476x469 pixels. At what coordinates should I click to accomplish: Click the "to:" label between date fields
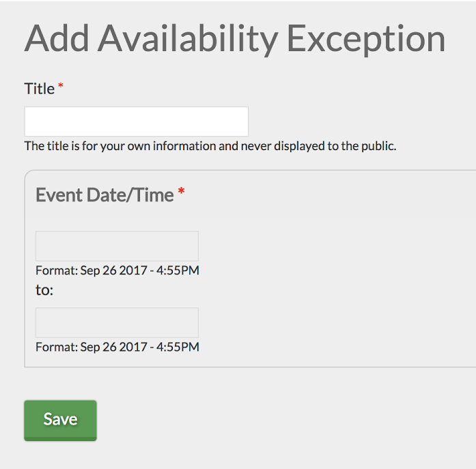click(44, 290)
